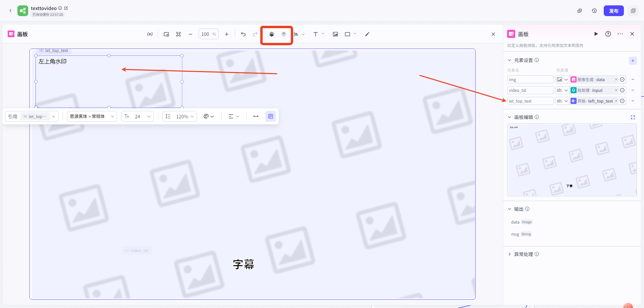This screenshot has width=644, height=308.
Task: Select the variable insert (x) tool
Action: pos(150,34)
